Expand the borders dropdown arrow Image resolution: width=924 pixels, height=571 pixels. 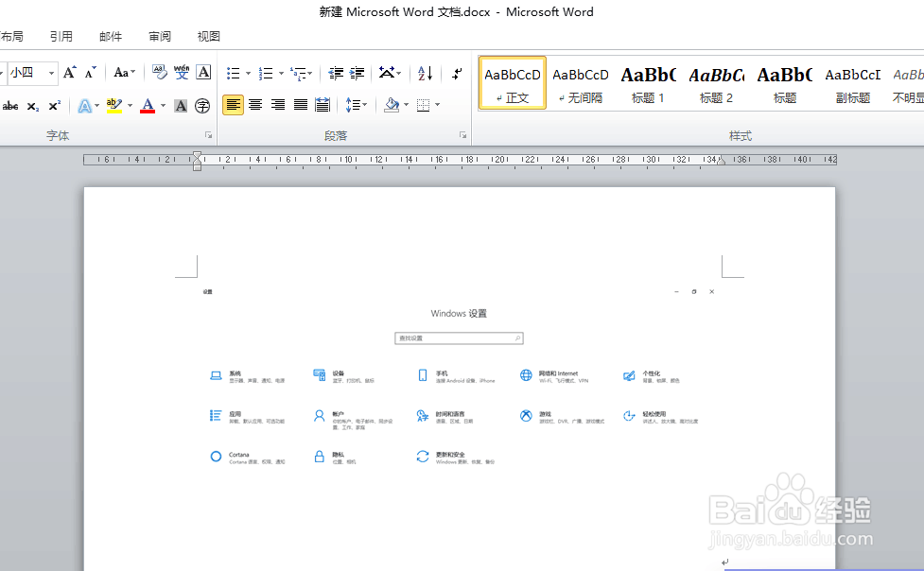(437, 105)
